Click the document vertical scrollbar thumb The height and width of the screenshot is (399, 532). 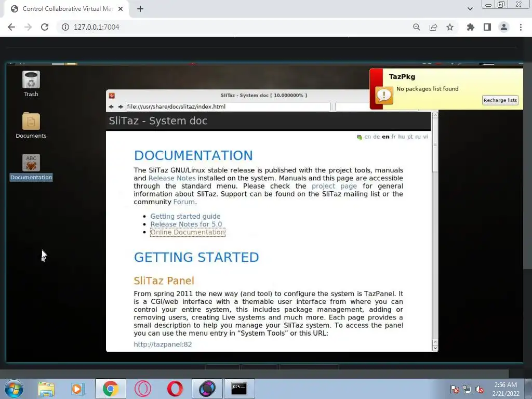tap(435, 145)
